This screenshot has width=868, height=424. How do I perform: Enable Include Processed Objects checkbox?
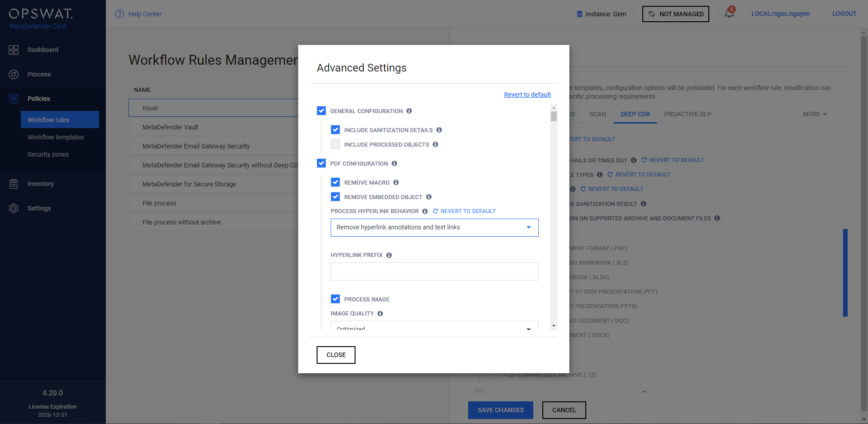[x=335, y=144]
